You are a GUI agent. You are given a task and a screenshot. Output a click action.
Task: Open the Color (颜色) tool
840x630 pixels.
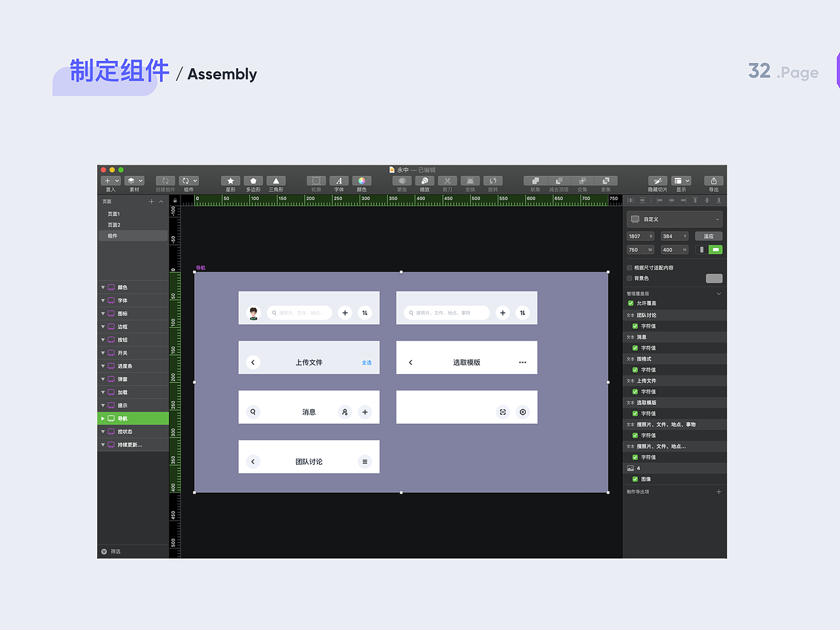(x=362, y=180)
